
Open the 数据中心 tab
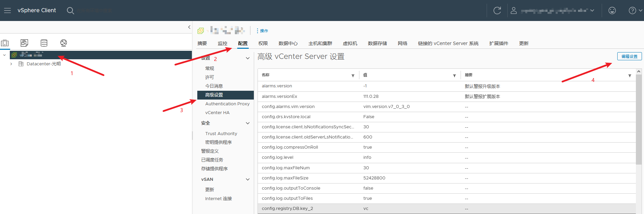(x=288, y=43)
